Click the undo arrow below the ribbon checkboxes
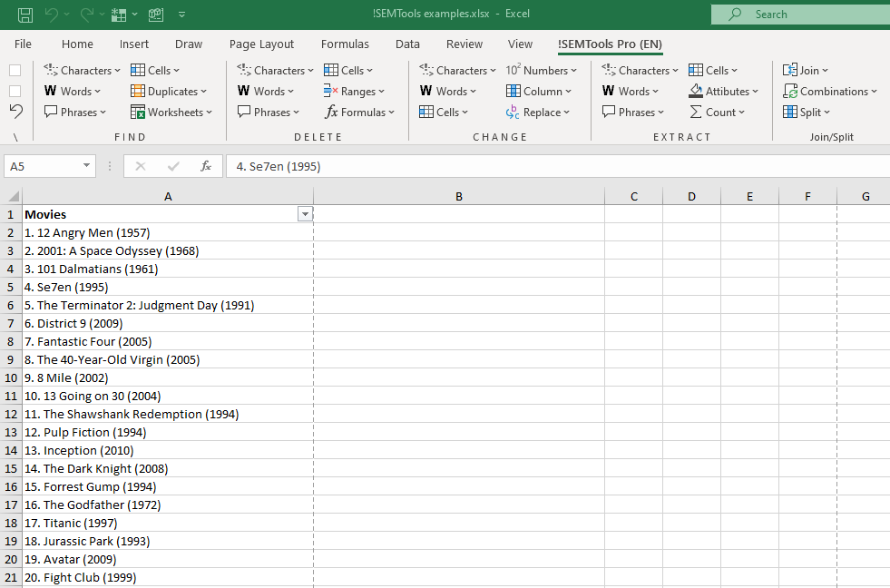 point(16,112)
